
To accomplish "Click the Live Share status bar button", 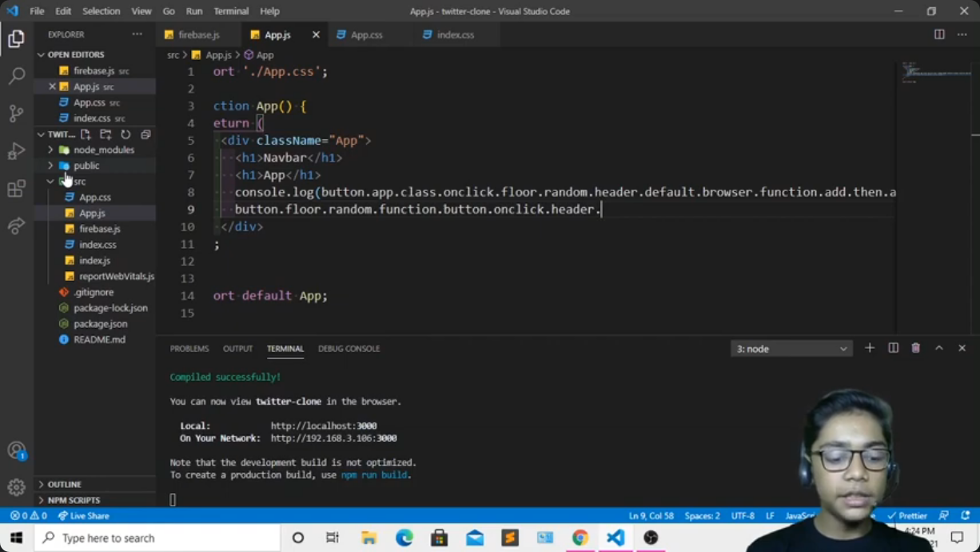I will pos(84,516).
